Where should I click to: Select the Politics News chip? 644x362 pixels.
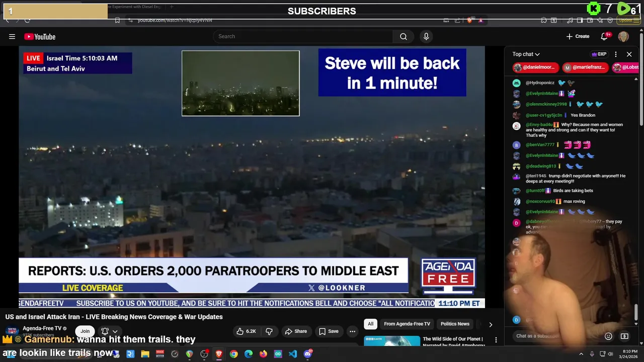click(x=455, y=324)
